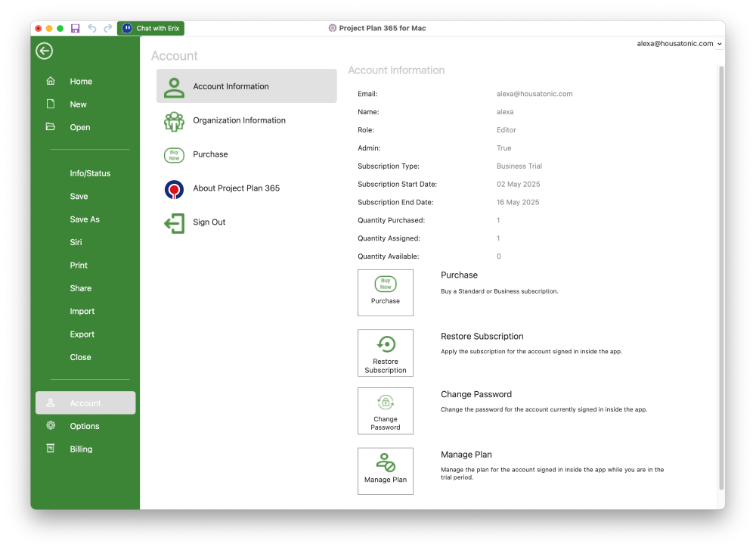Select Siri in the sidebar

coord(76,242)
